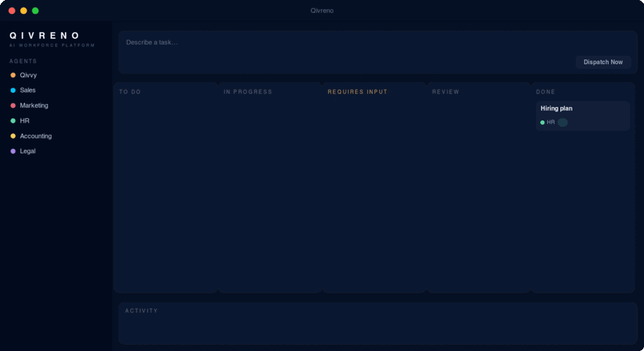This screenshot has height=351, width=644.
Task: Click the blue Sales agent dot
Action: click(13, 91)
